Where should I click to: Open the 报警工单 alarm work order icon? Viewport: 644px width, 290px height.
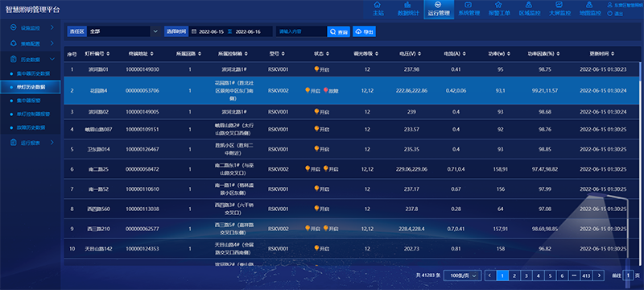pyautogui.click(x=498, y=5)
